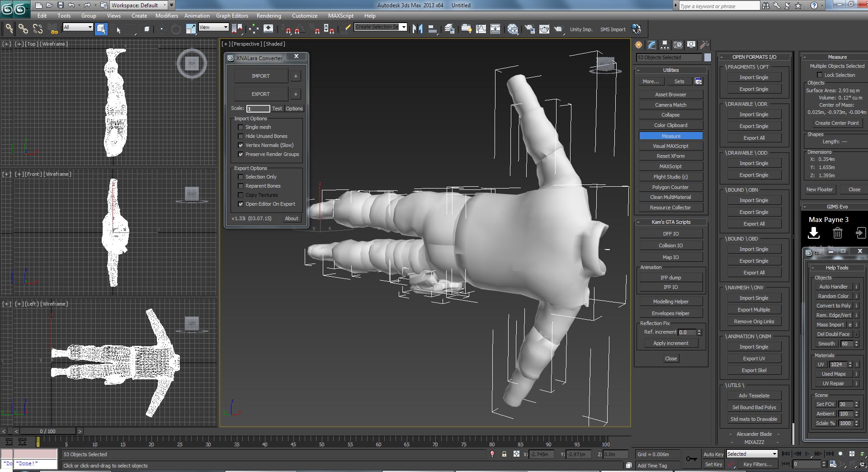Uncheck Vertex Normals (Slow)

point(241,146)
